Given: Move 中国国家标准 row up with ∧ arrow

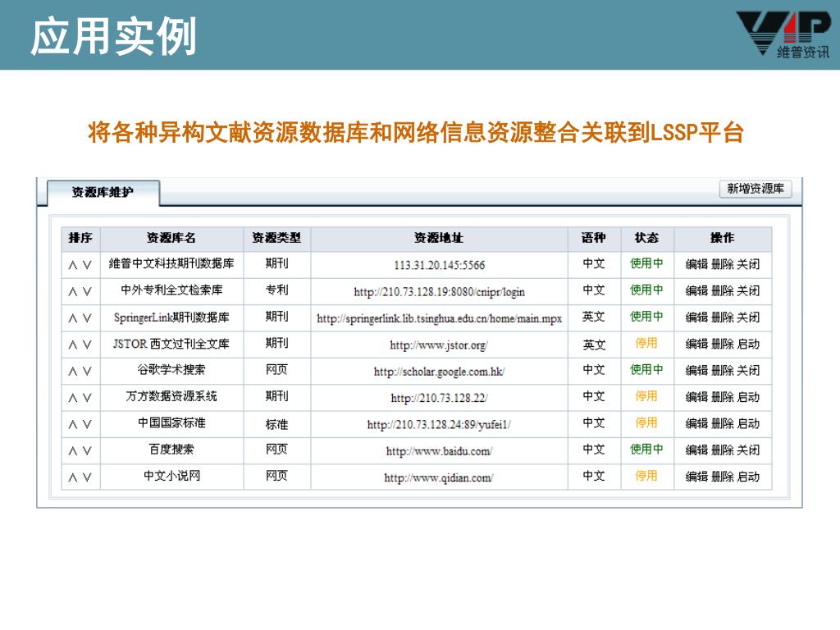Looking at the screenshot, I should click(73, 424).
